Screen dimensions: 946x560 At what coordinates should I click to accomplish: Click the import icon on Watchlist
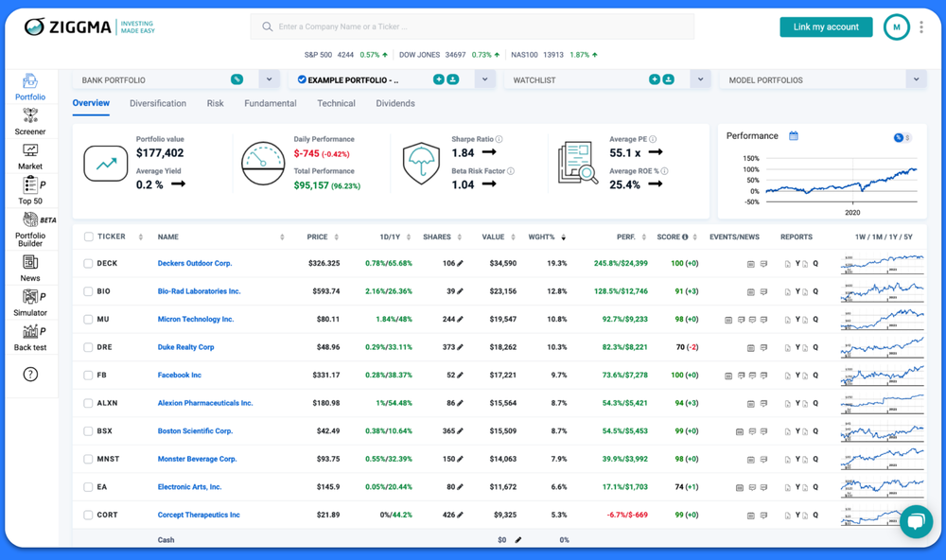click(668, 79)
